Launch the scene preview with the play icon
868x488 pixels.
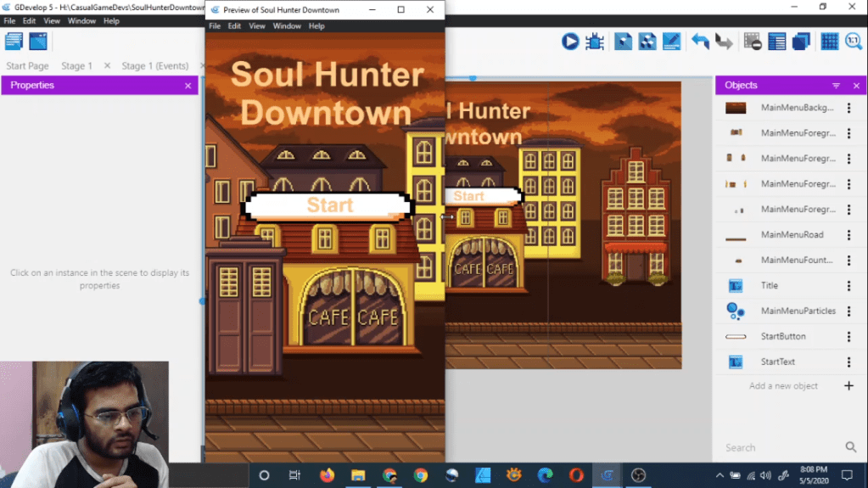pyautogui.click(x=569, y=41)
